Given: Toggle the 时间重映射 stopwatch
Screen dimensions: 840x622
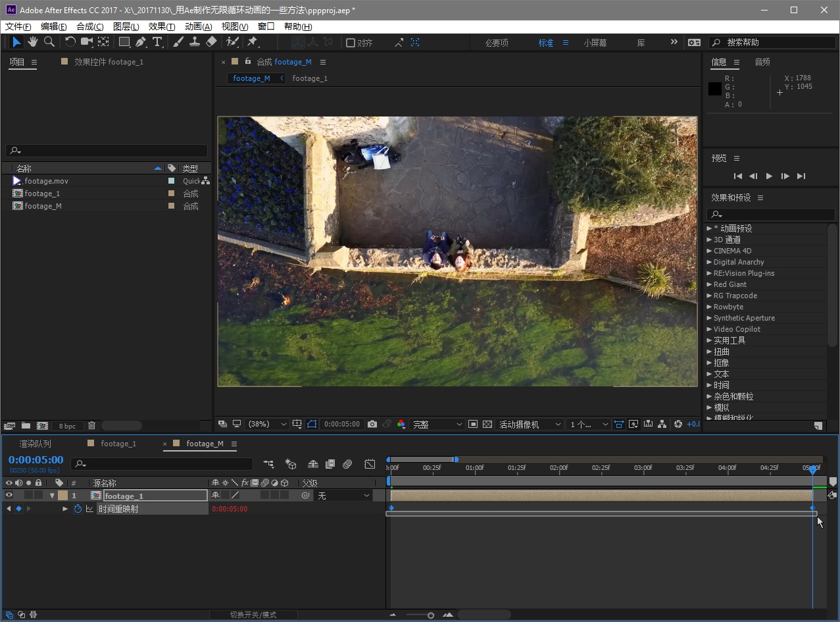Looking at the screenshot, I should [x=78, y=509].
